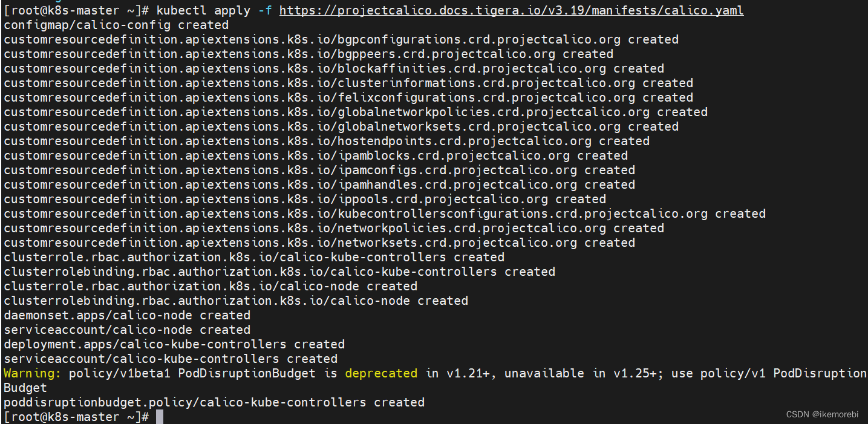Open the calico.yaml manifest URL link
This screenshot has width=868, height=424.
pos(511,11)
